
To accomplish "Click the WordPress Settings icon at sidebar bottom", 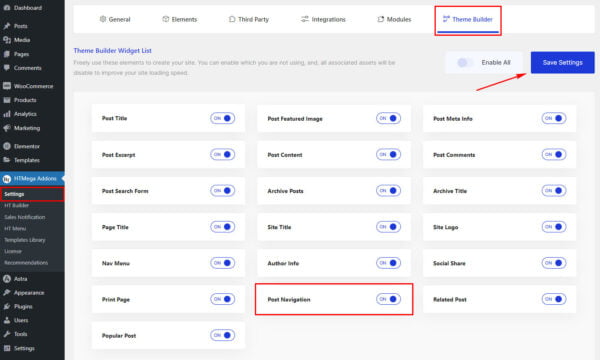I will [7, 348].
